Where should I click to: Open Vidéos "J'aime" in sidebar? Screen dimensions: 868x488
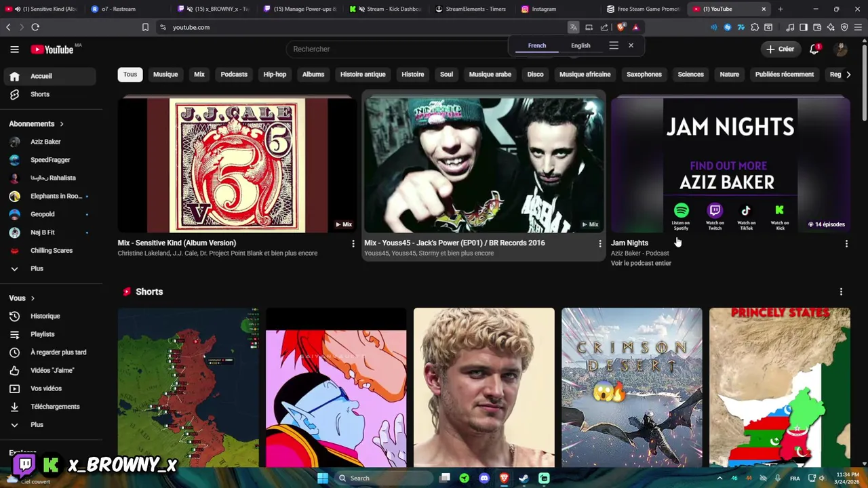[x=49, y=370]
